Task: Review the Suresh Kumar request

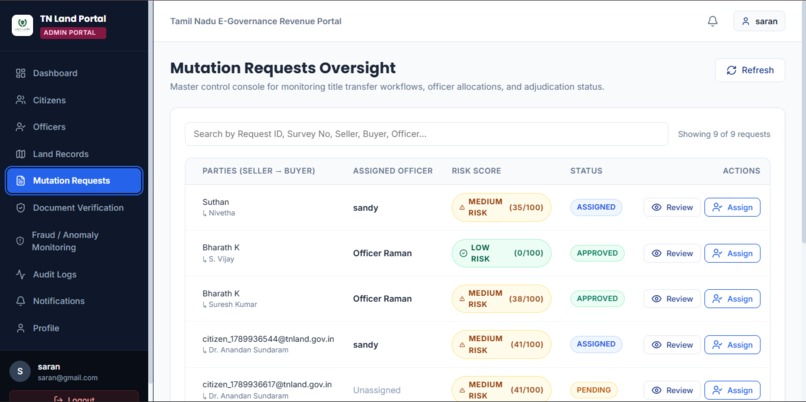Action: (x=672, y=299)
